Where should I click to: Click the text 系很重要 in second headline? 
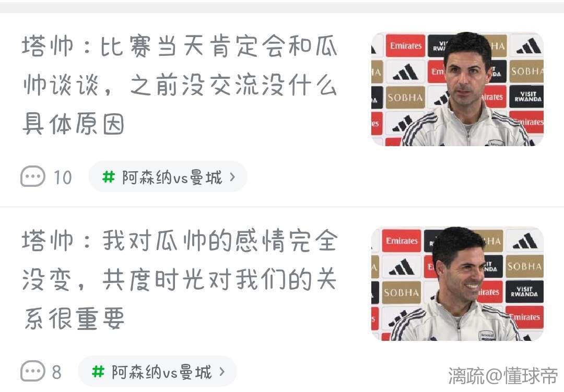point(74,318)
